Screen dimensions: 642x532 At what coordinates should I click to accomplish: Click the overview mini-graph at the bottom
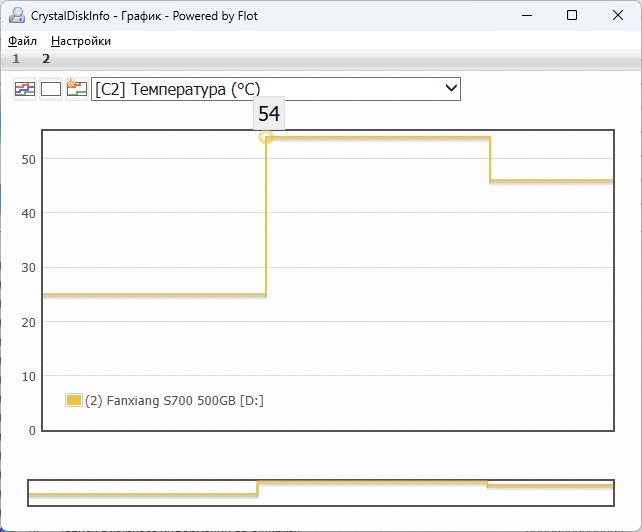click(x=320, y=490)
